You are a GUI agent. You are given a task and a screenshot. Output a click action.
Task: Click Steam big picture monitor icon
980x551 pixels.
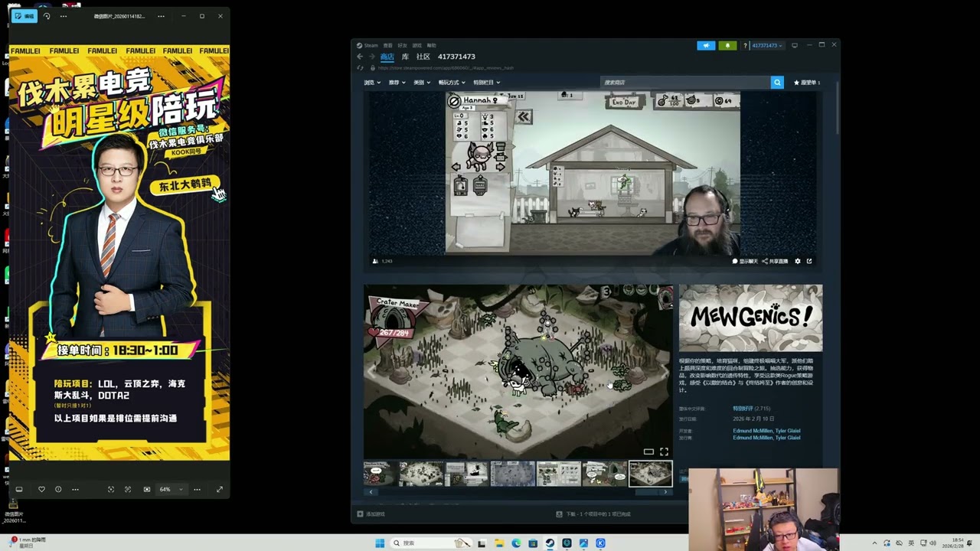795,45
